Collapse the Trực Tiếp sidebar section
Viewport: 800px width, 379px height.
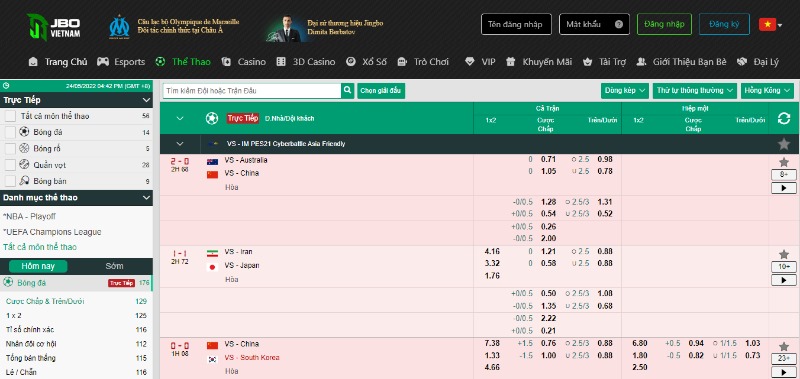pyautogui.click(x=146, y=100)
